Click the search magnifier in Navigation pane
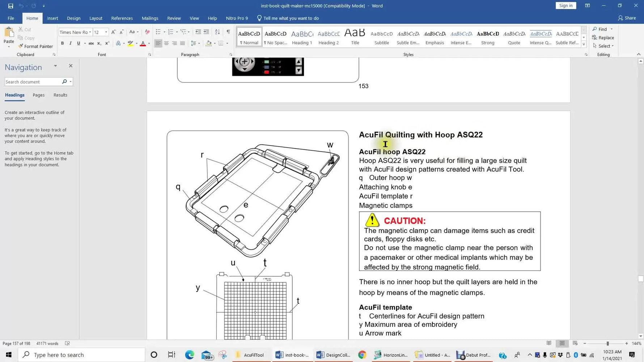 (64, 82)
